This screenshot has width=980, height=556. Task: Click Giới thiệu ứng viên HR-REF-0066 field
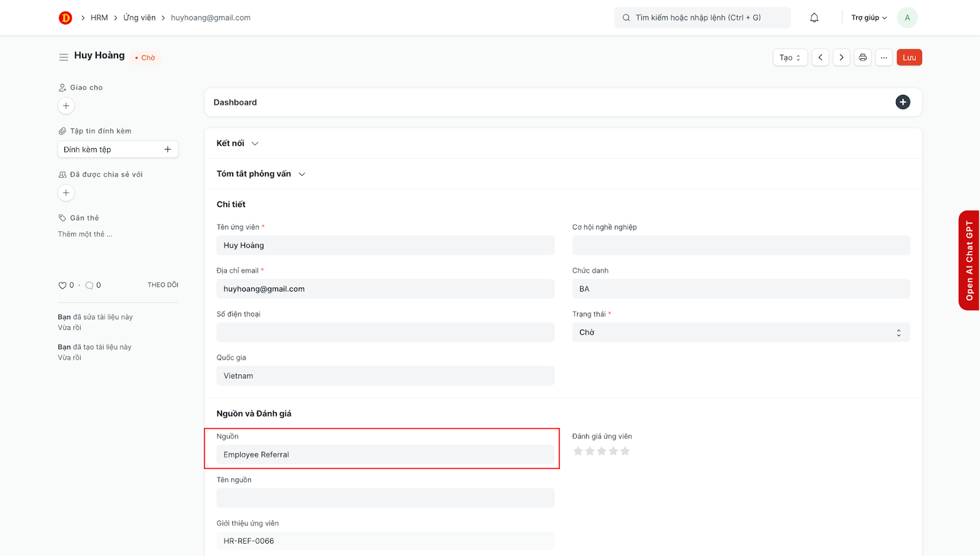click(385, 541)
